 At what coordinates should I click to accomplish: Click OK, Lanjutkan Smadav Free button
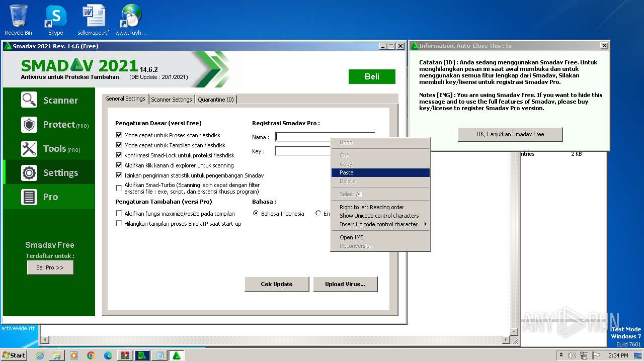tap(510, 134)
